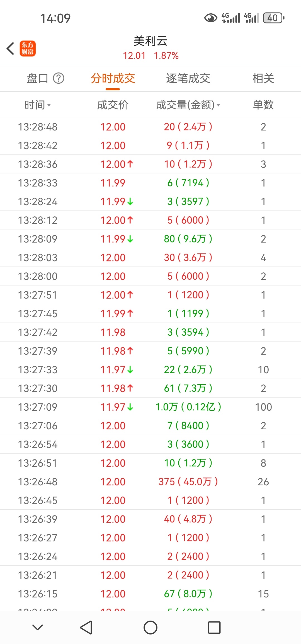This screenshot has width=301, height=644.
Task: Tap the 单数 column header
Action: click(263, 105)
